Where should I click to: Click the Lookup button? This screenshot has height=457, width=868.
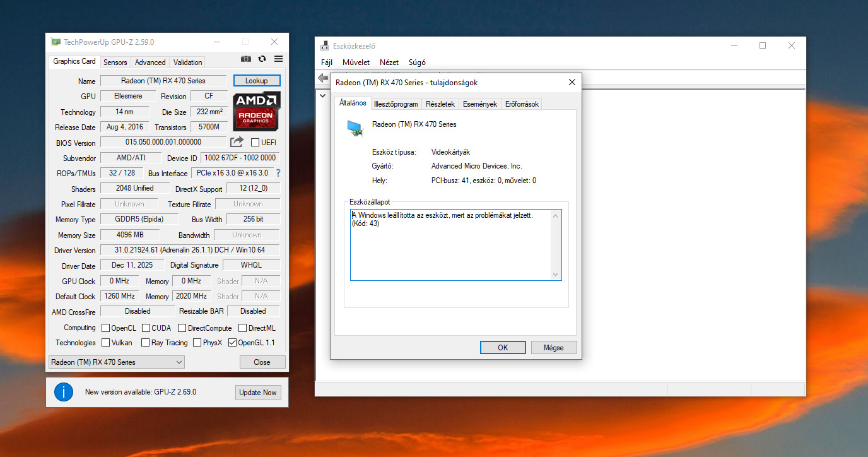click(257, 81)
